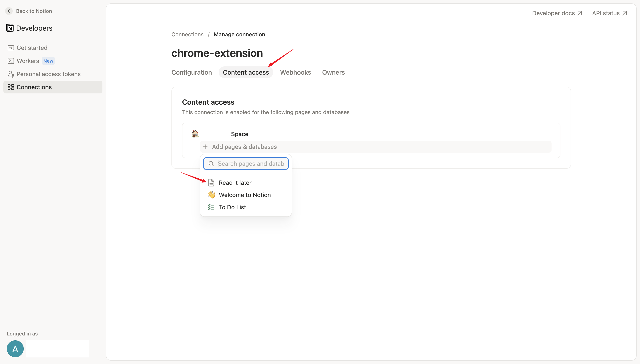Click the arrow icon next to API status
This screenshot has width=640, height=364.
point(625,13)
